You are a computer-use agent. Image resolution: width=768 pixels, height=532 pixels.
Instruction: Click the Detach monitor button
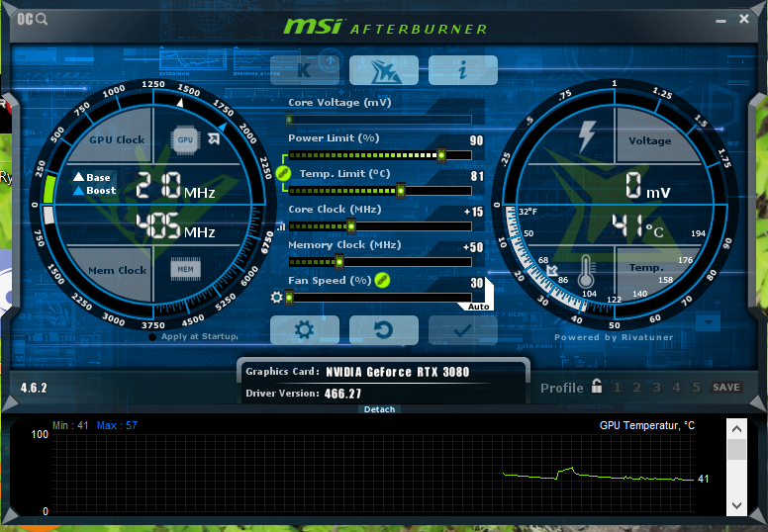(x=380, y=409)
